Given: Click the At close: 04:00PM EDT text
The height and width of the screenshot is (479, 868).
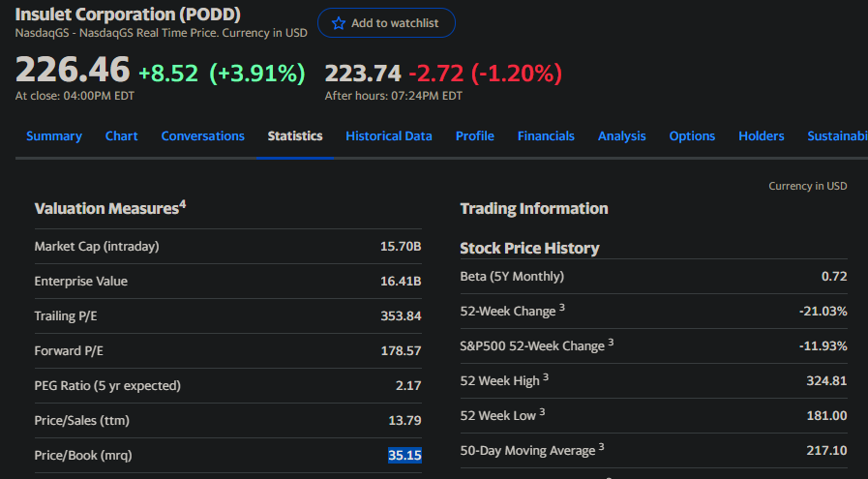Looking at the screenshot, I should pos(75,96).
